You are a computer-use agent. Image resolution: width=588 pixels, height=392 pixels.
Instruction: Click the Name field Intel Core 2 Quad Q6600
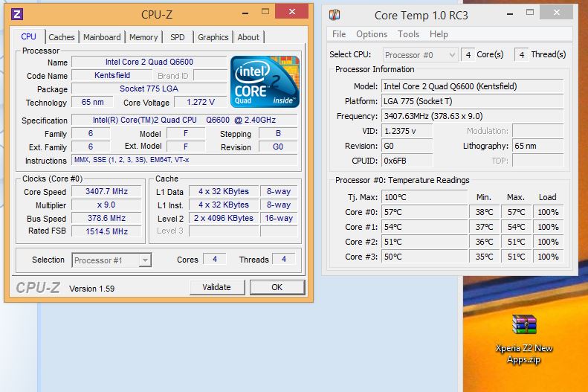coord(149,62)
